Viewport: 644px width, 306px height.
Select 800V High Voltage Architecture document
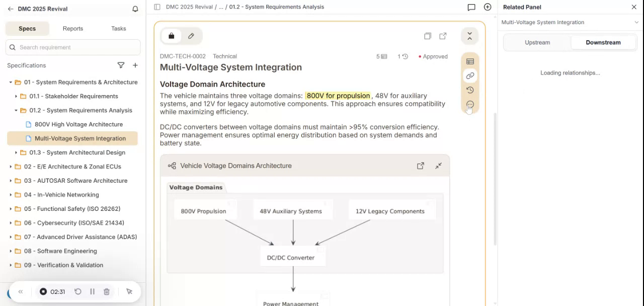(x=78, y=124)
